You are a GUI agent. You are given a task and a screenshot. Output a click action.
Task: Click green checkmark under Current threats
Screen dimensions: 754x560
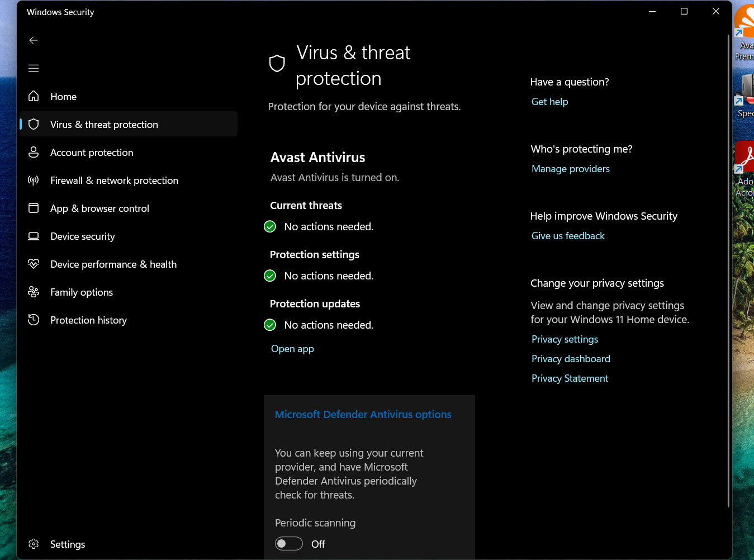click(270, 226)
